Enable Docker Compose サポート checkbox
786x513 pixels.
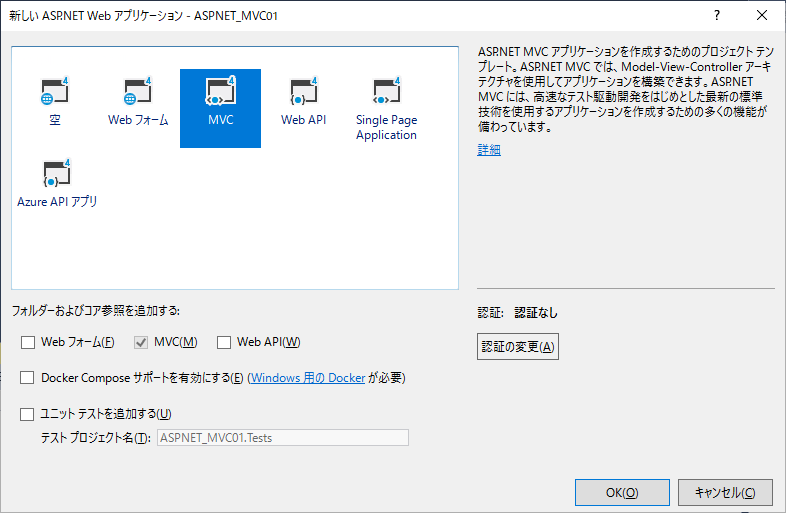[x=27, y=378]
